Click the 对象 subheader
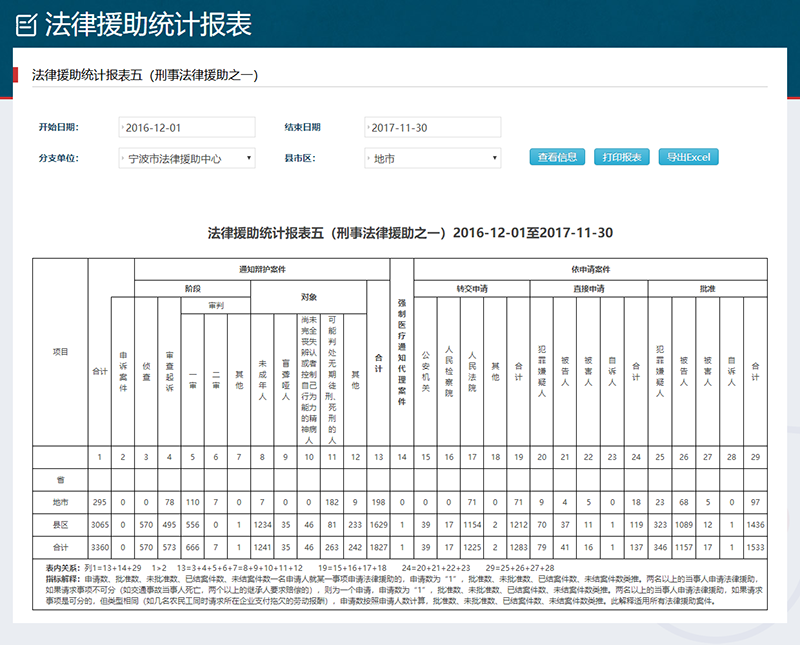The height and width of the screenshot is (645, 800). (309, 297)
